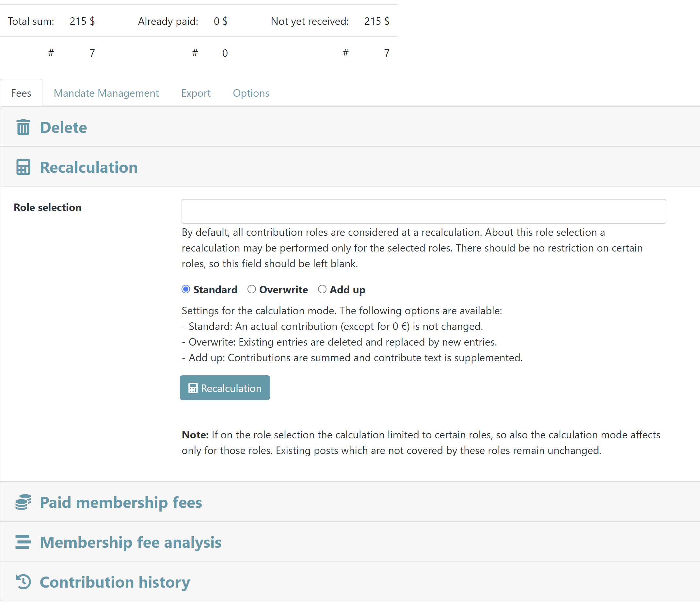Expand the Delete section header
Image resolution: width=700 pixels, height=602 pixels.
pyautogui.click(x=64, y=127)
